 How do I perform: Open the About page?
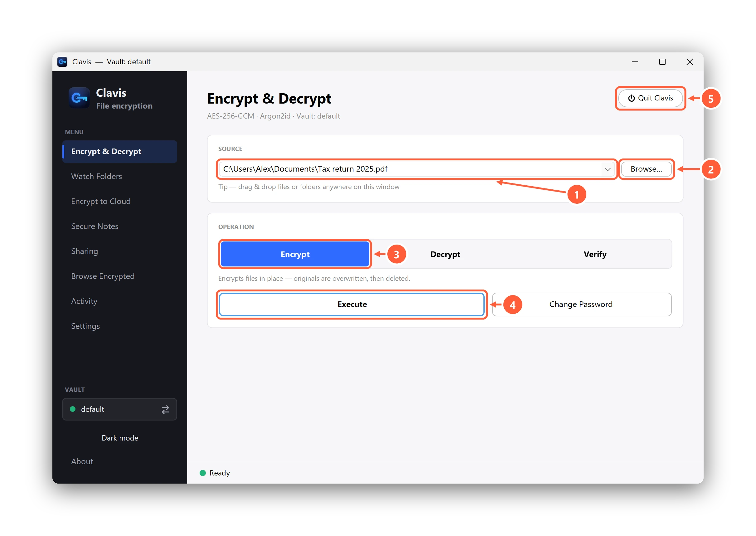coord(120,461)
